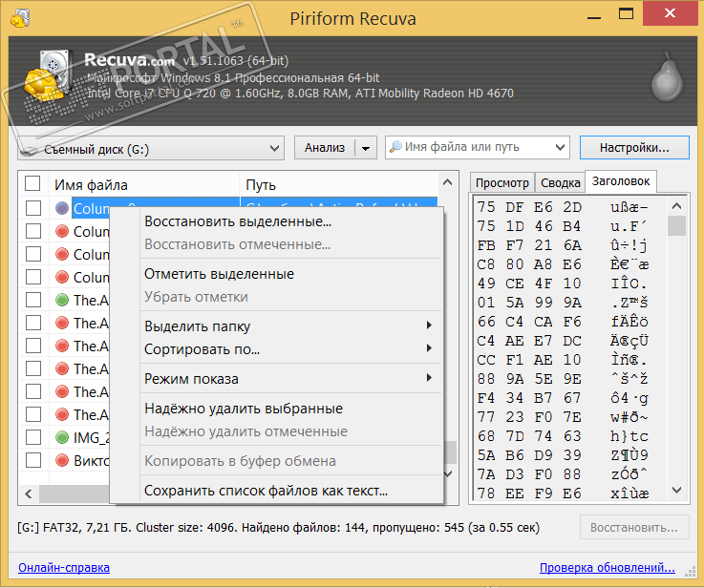Screen dimensions: 704x588
Task: Maximize the Piriform Recuva window
Action: 626,14
